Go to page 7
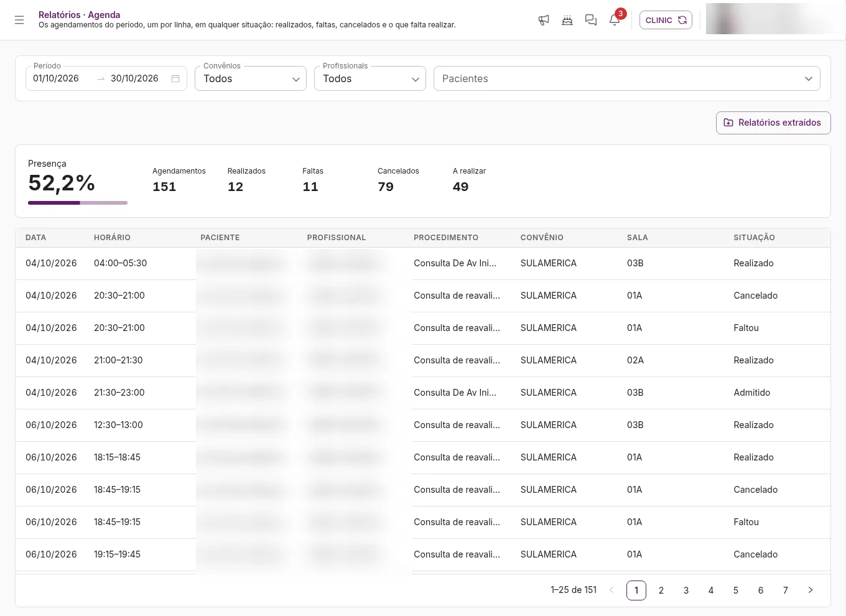Viewport: 846px width, 616px height. point(786,590)
